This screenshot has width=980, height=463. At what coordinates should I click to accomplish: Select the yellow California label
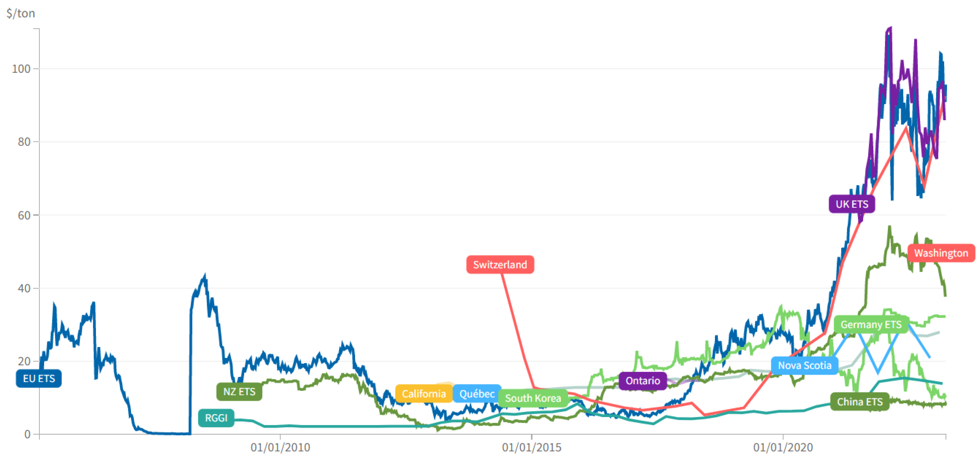point(423,393)
